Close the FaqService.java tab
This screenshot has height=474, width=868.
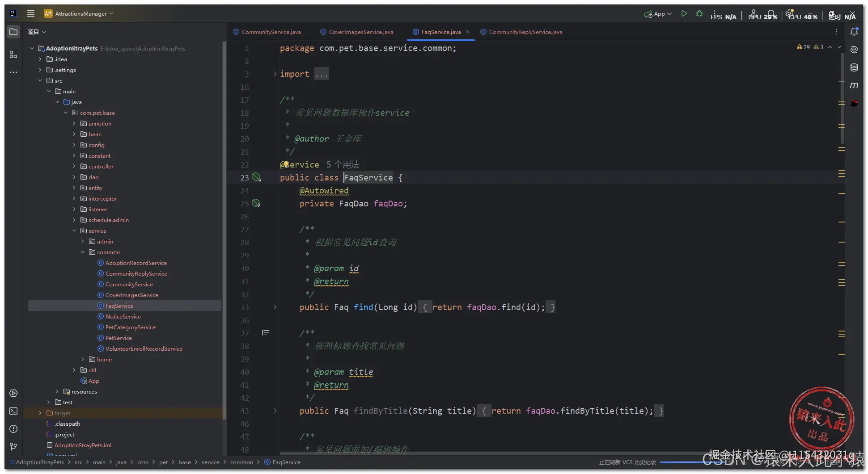click(468, 32)
